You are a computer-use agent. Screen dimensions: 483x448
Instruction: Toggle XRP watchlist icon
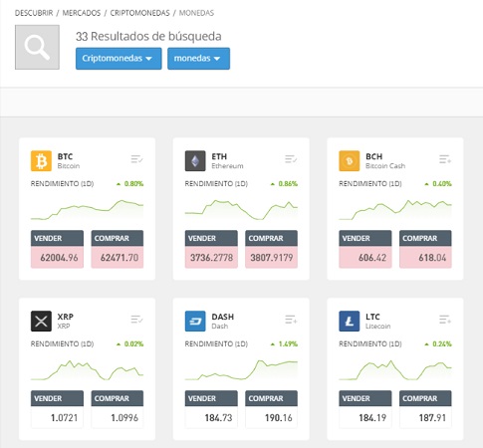136,320
